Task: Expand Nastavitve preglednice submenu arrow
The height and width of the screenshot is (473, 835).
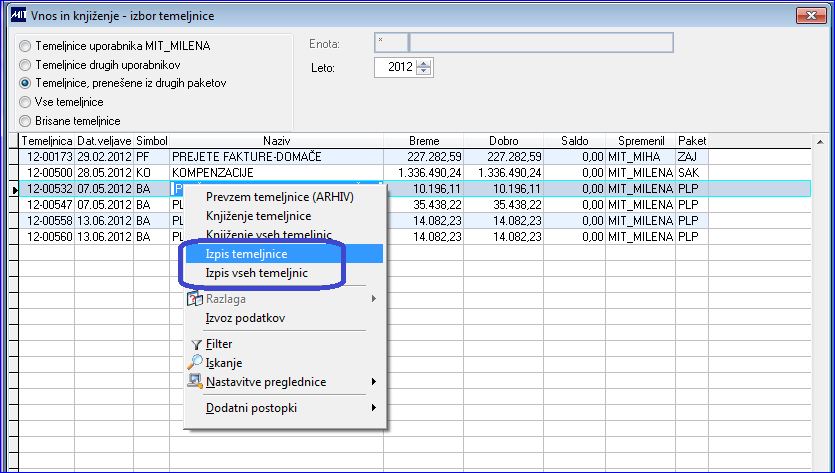Action: [374, 382]
